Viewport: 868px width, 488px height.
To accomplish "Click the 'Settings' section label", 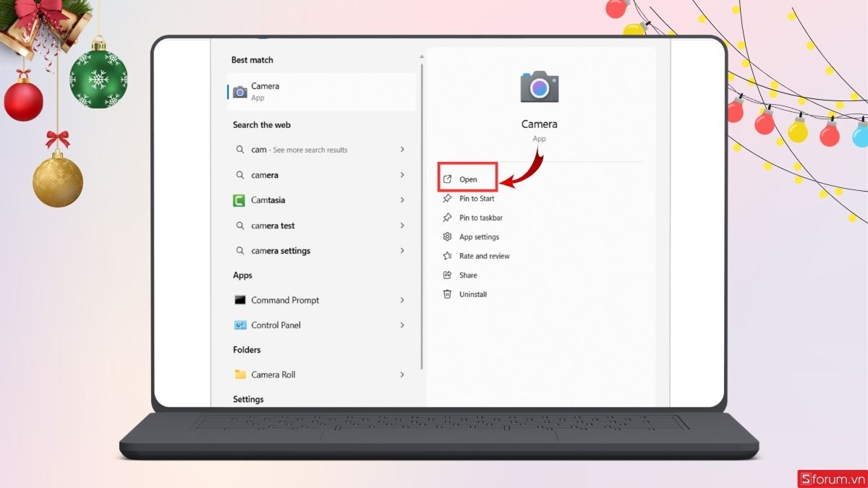I will pyautogui.click(x=248, y=398).
